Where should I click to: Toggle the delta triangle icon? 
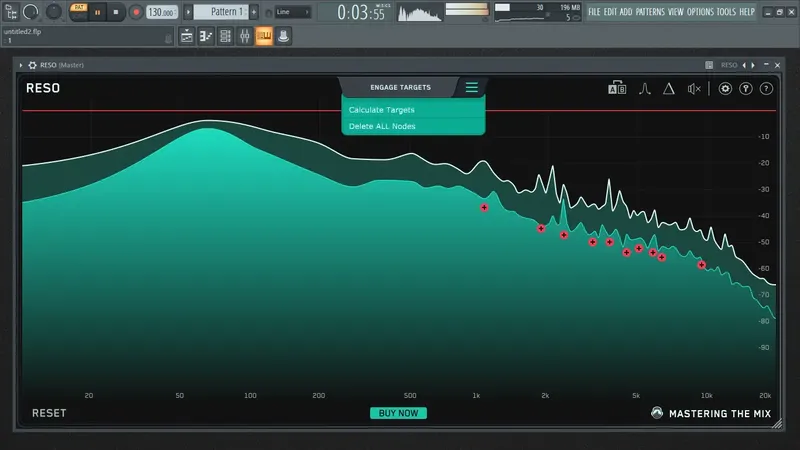click(x=669, y=89)
